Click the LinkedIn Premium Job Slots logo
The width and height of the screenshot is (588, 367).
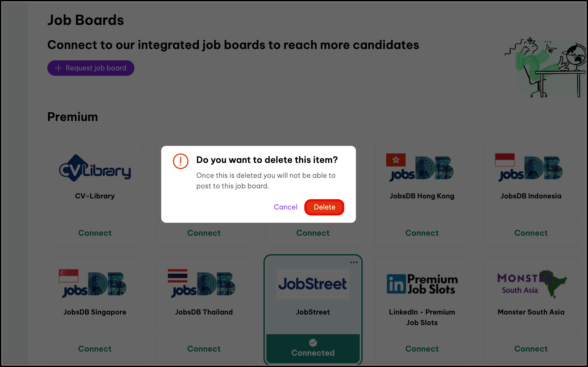coord(422,284)
